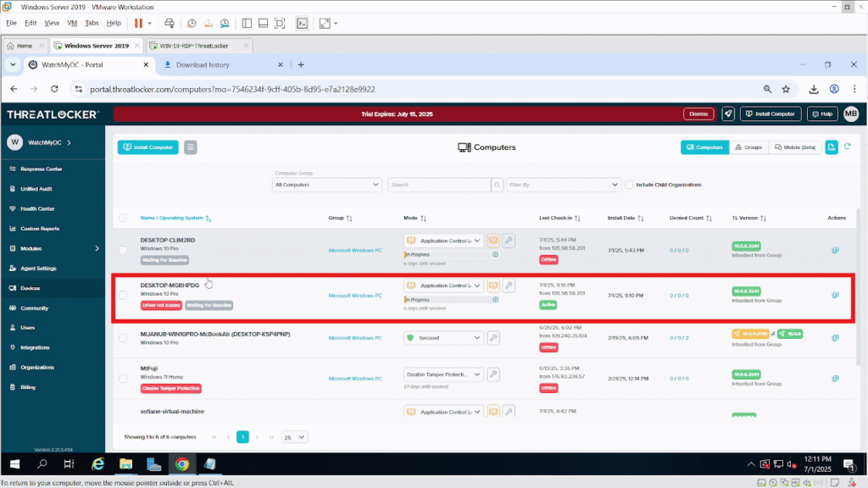Open mode dropdown for DESKTOP-MGRHPDG

443,286
